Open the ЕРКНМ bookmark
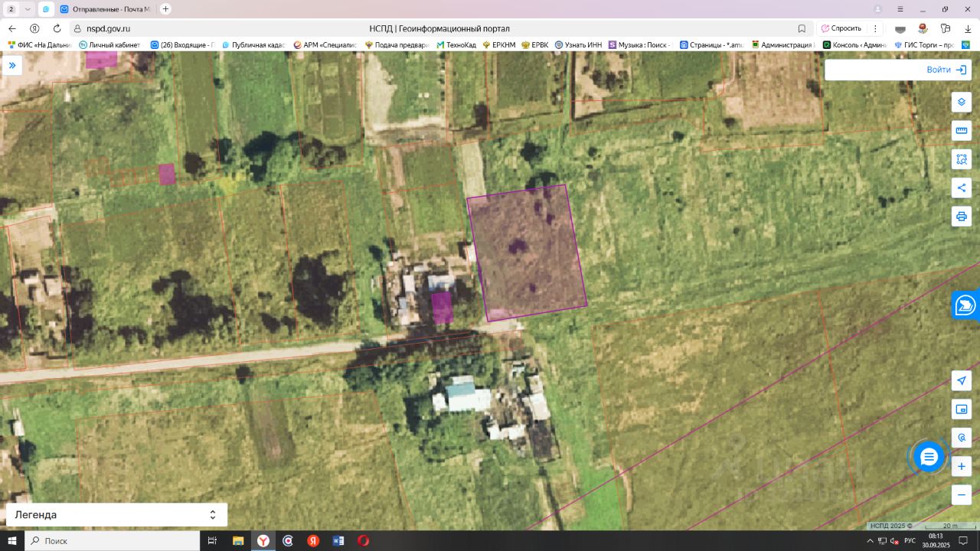This screenshot has height=551, width=980. (x=498, y=45)
